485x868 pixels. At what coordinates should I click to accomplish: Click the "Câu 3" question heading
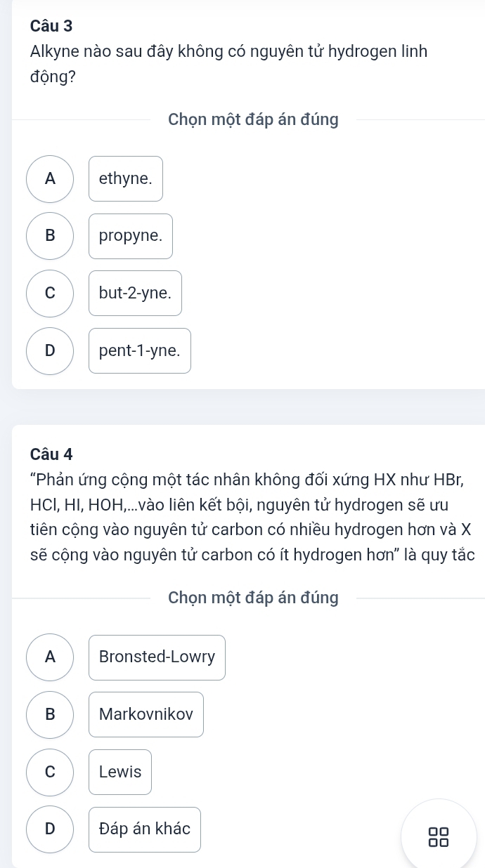pos(51,25)
